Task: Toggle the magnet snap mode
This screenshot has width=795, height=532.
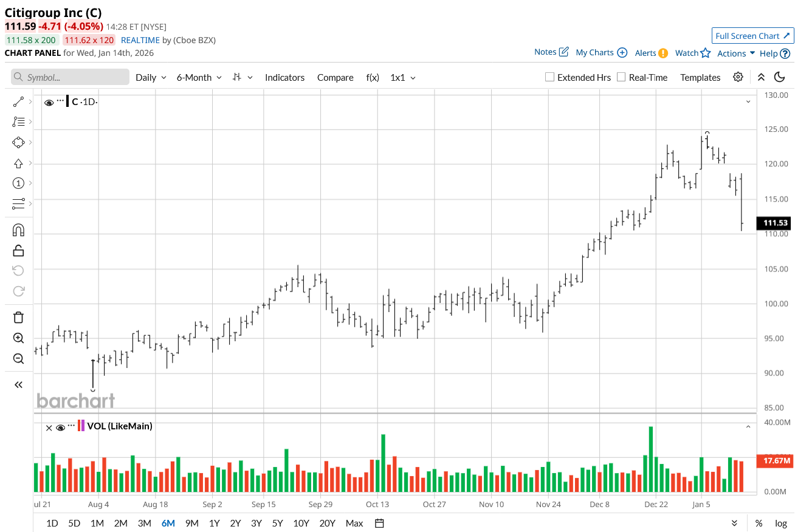Action: [x=18, y=230]
